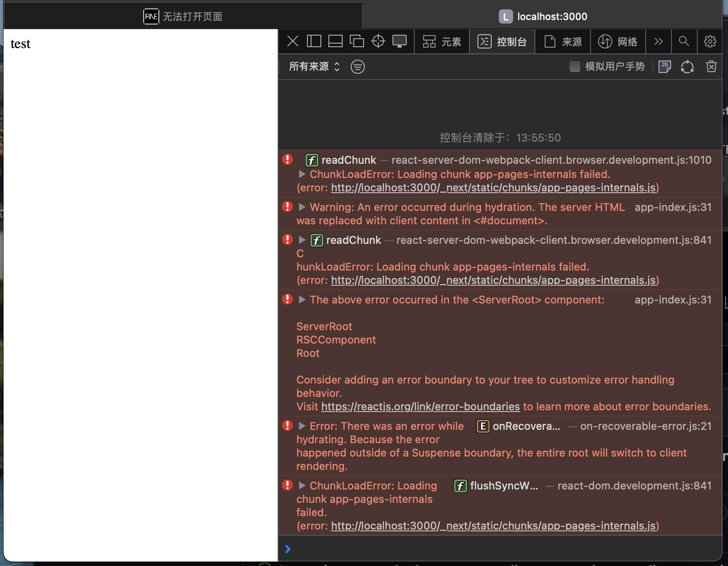Viewport: 728px width, 566px height.
Task: Open inspector settings via gear icon
Action: [710, 41]
